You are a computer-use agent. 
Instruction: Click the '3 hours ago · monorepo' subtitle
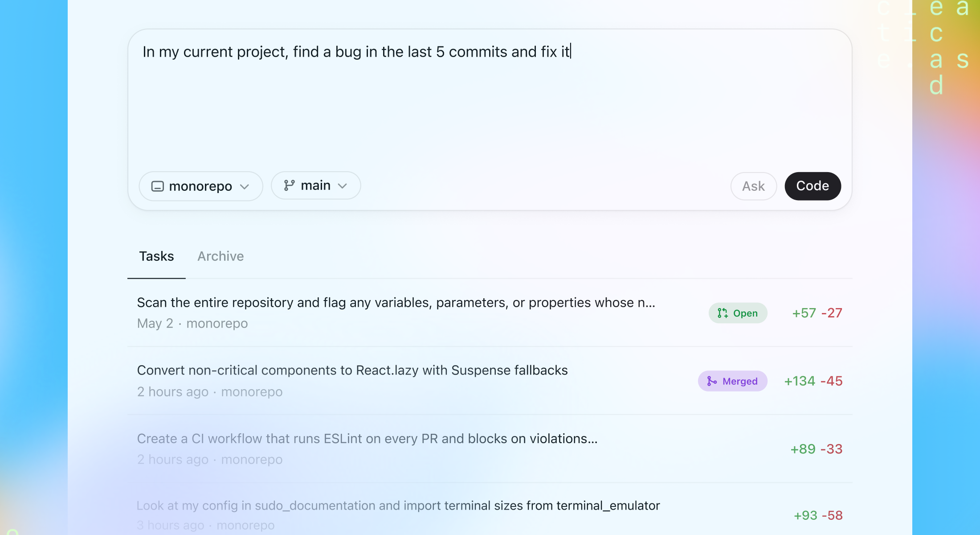click(x=206, y=525)
